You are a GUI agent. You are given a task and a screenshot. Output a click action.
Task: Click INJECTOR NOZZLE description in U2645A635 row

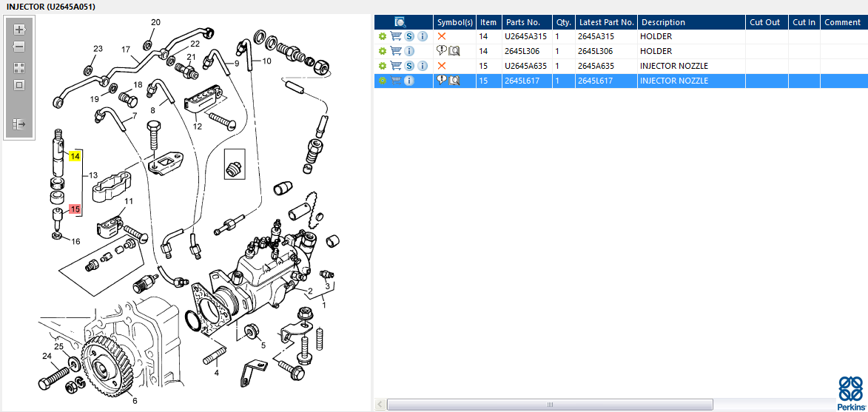[673, 67]
